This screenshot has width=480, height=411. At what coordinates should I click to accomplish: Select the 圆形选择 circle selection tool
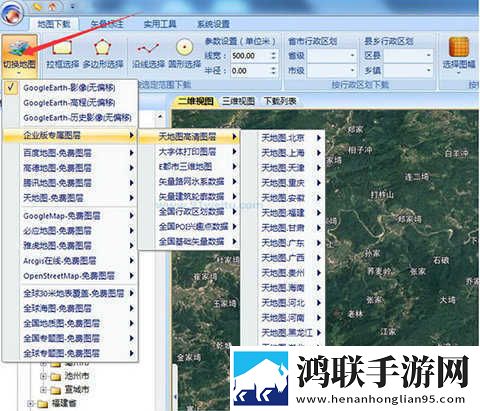[184, 54]
